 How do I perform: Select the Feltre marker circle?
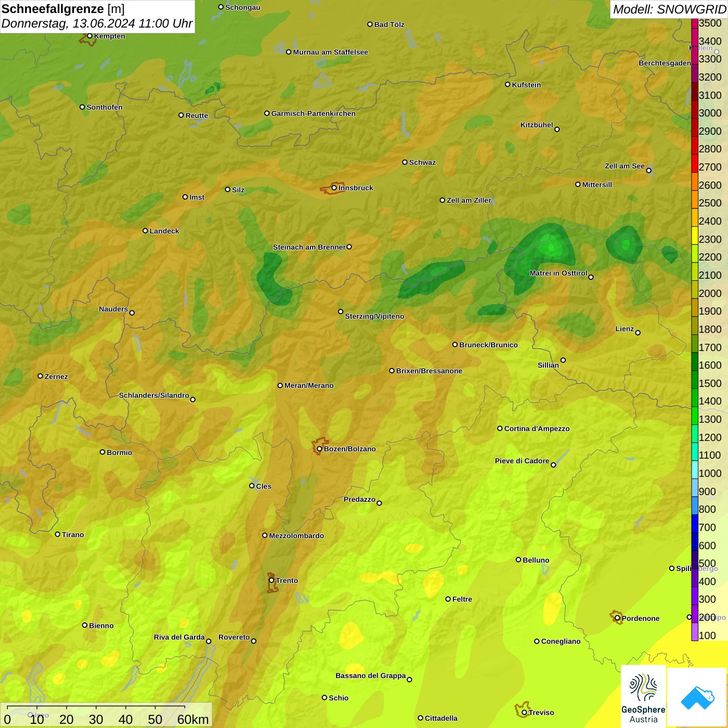(448, 599)
